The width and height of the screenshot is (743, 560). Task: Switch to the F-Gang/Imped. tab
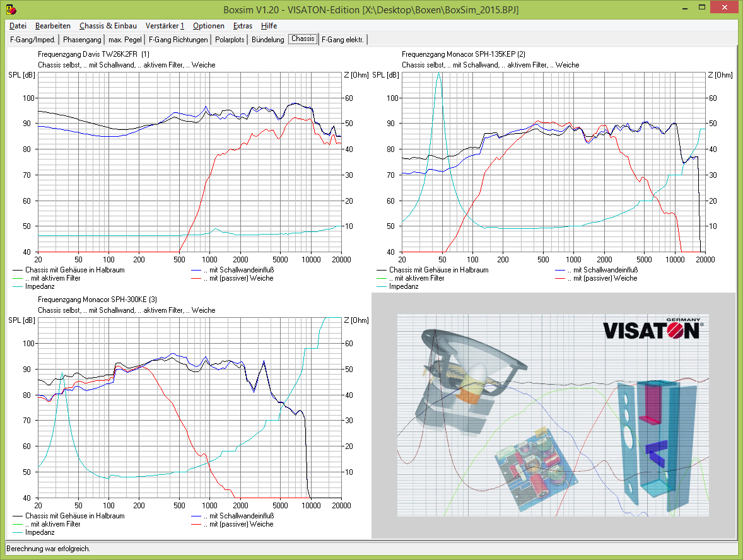tap(33, 40)
